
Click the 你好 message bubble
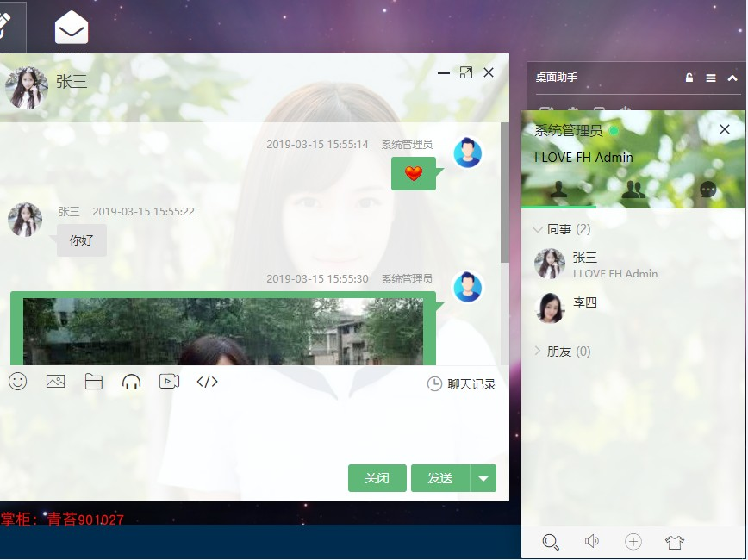tap(82, 240)
